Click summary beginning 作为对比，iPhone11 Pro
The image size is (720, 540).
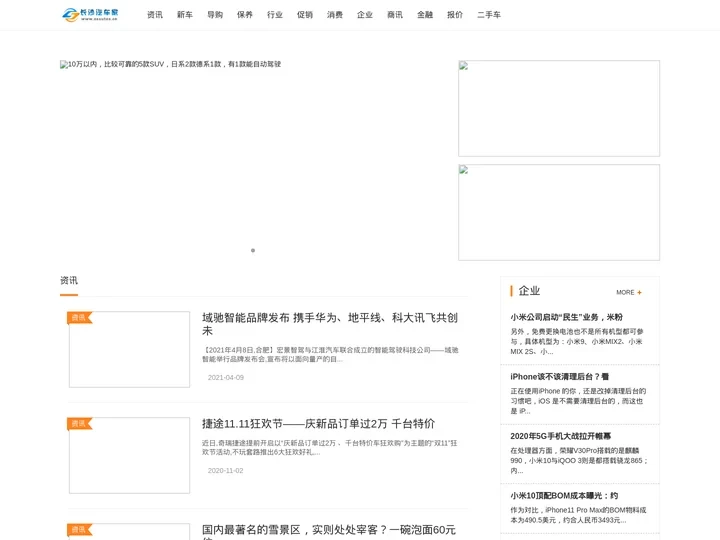coord(578,515)
